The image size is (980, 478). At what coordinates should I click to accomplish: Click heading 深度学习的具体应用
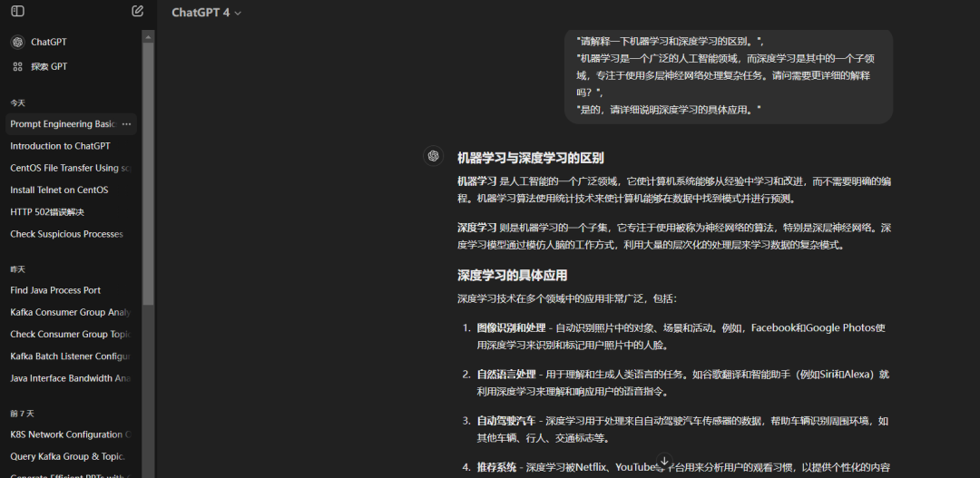click(x=512, y=276)
